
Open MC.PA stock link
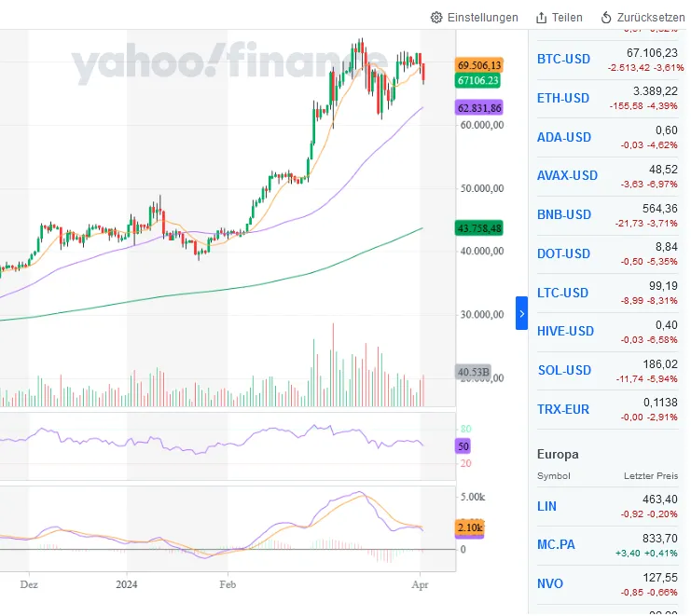pos(556,544)
